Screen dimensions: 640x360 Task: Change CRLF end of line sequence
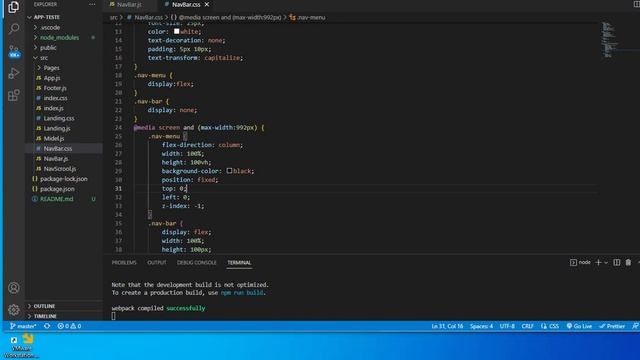[x=527, y=326]
